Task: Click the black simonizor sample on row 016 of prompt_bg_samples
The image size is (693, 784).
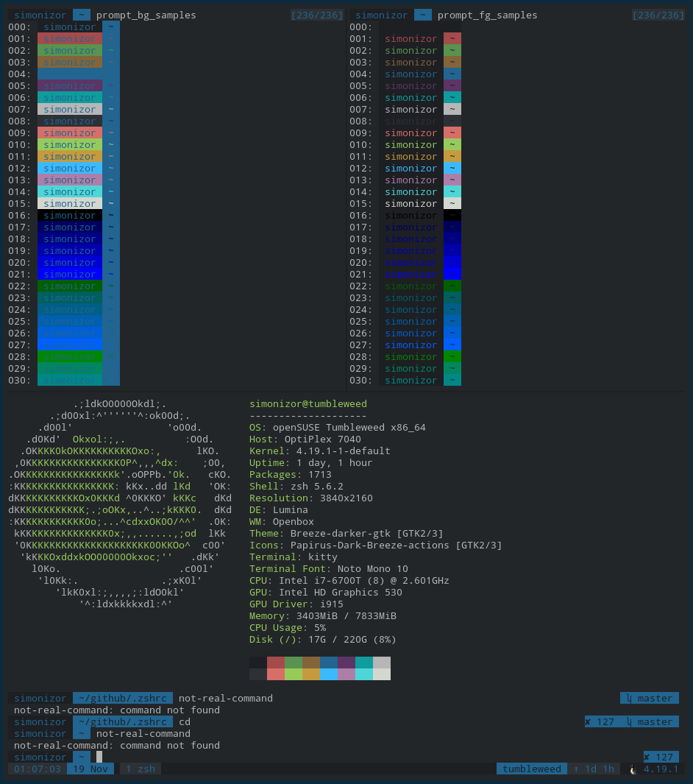Action: [x=69, y=216]
